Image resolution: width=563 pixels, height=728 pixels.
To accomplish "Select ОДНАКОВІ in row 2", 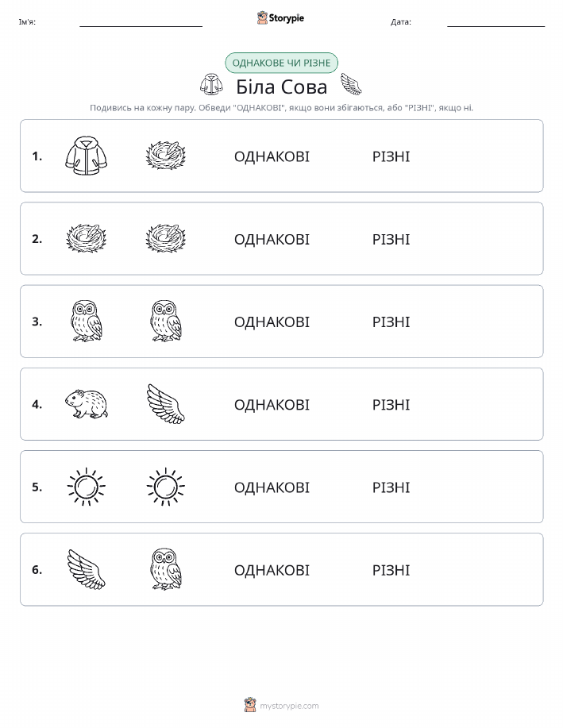I will (272, 239).
